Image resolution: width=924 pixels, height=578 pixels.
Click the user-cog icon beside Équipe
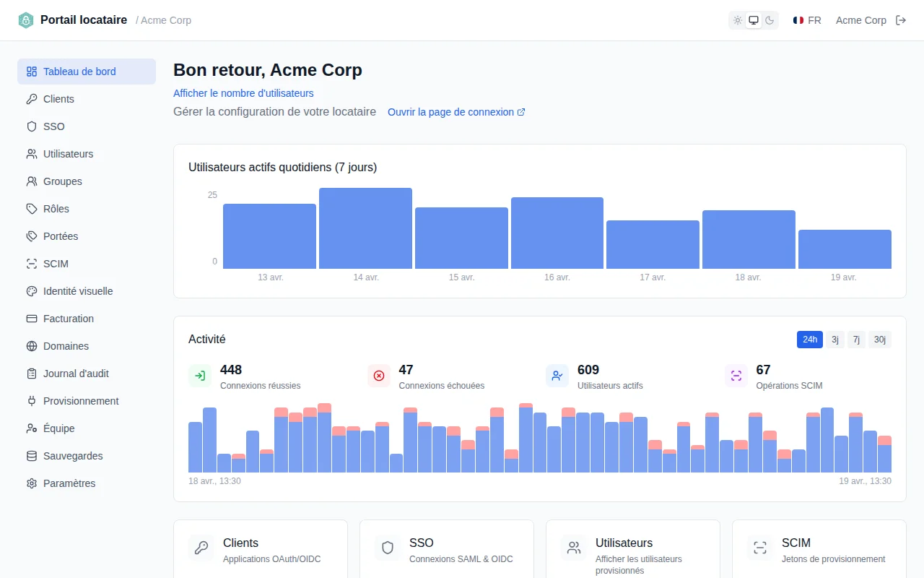[32, 428]
